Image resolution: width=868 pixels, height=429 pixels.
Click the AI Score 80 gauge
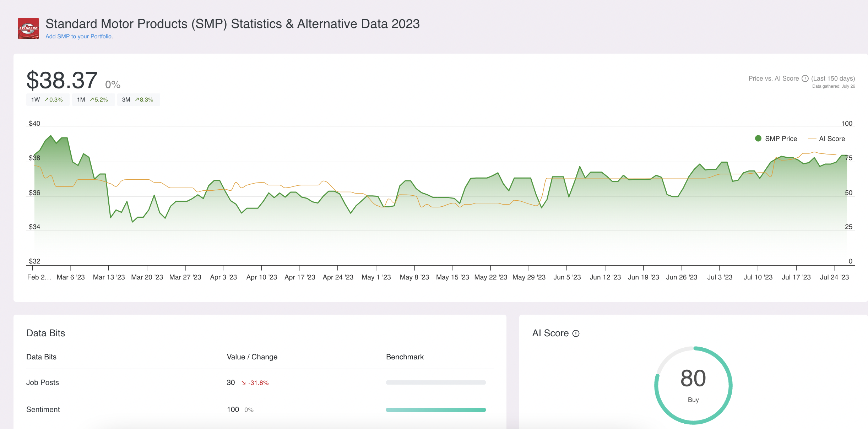[693, 385]
